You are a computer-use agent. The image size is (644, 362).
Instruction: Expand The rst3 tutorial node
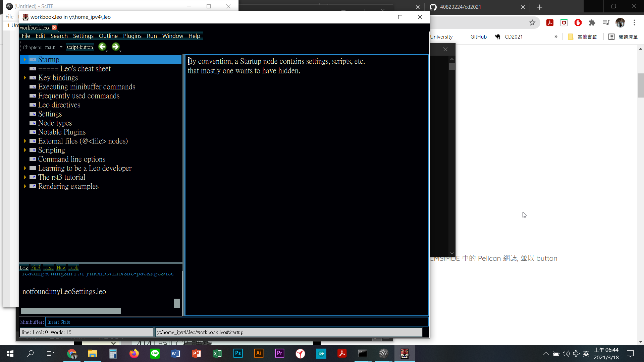coord(25,177)
